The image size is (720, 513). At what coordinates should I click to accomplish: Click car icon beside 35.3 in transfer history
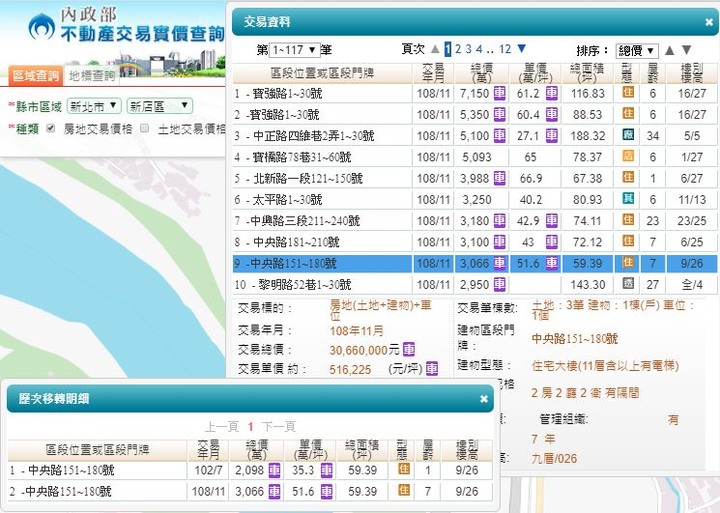(326, 470)
